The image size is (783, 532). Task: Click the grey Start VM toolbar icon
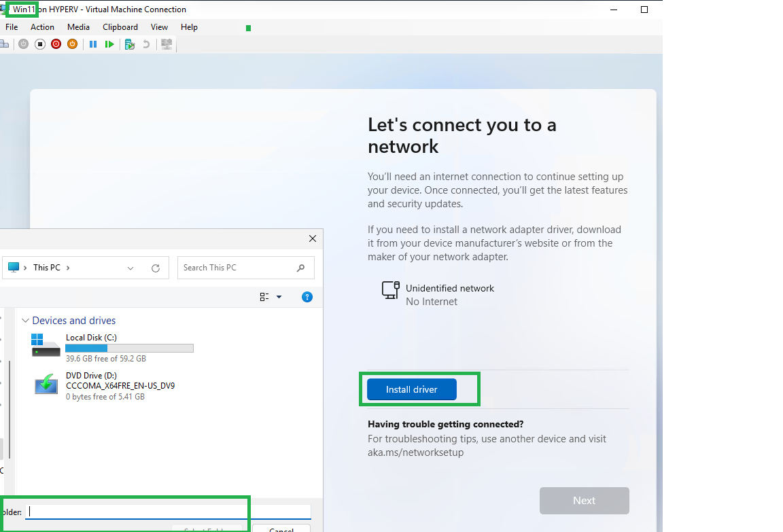coord(24,44)
